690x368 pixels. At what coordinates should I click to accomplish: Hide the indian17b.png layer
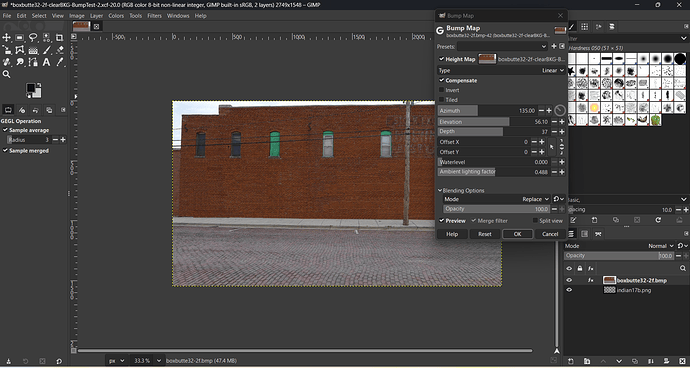tap(569, 290)
